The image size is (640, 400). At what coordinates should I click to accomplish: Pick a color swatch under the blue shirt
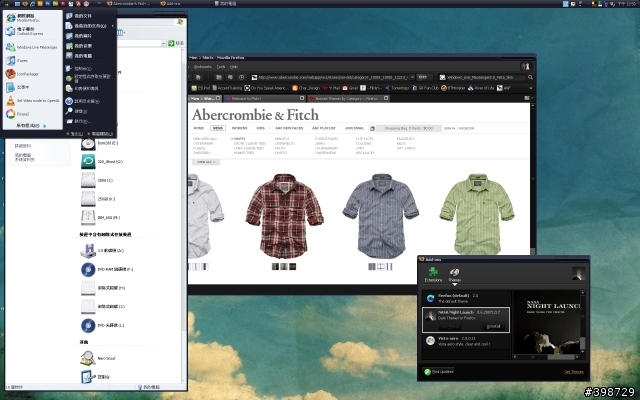tap(380, 267)
